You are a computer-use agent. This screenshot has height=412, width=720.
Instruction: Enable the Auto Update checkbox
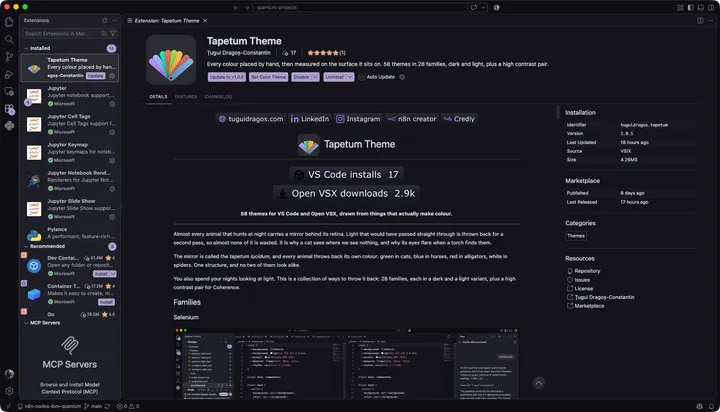pyautogui.click(x=362, y=77)
